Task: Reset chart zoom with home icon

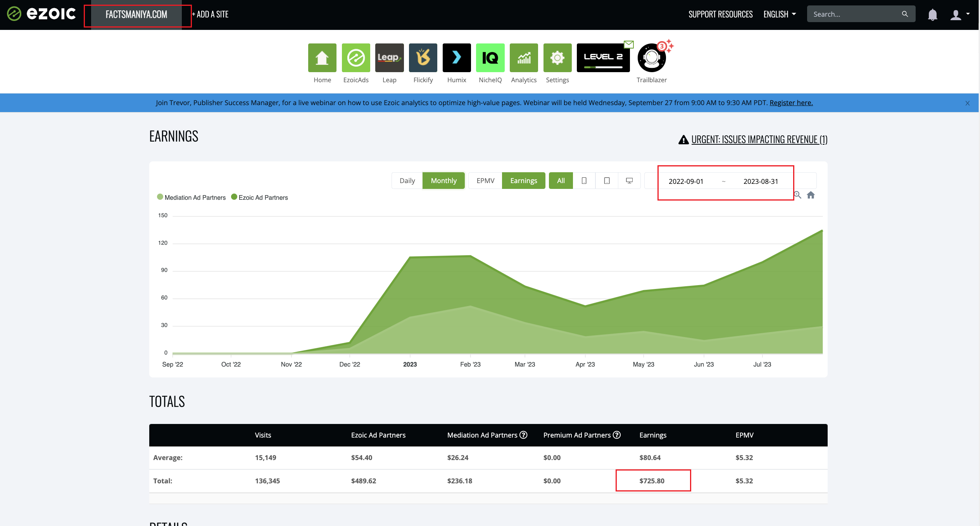Action: pos(811,195)
